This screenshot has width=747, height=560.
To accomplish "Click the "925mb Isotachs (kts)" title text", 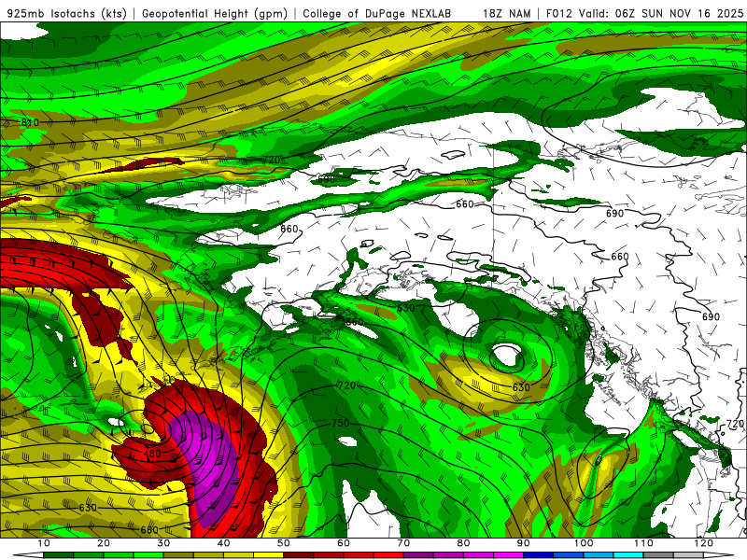I will pos(67,14).
